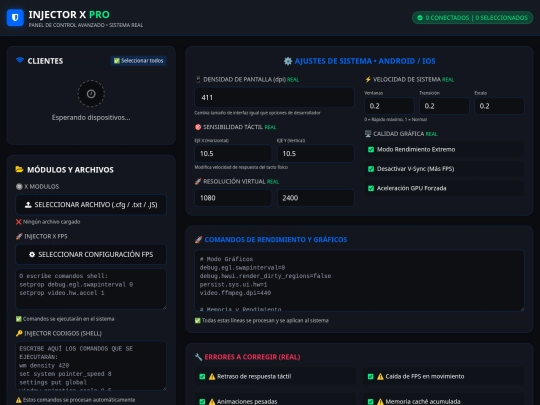
Task: Click the Seleccionar todos button
Action: pos(138,61)
